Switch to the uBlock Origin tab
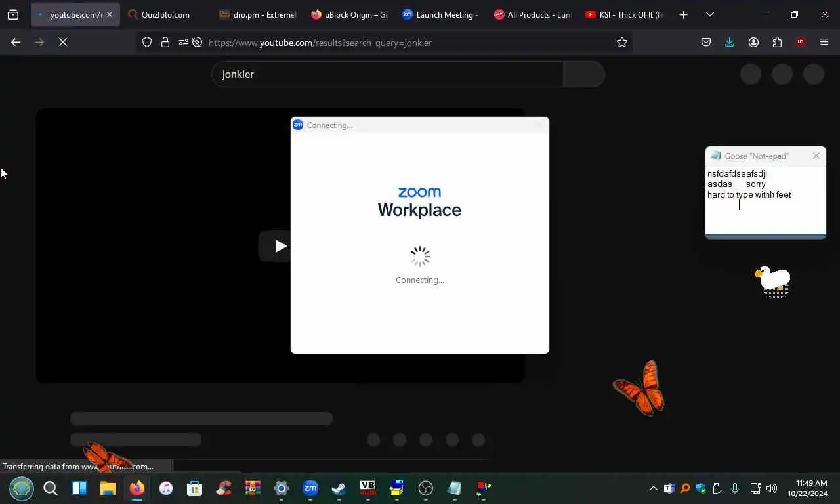The width and height of the screenshot is (840, 504). pos(349,14)
